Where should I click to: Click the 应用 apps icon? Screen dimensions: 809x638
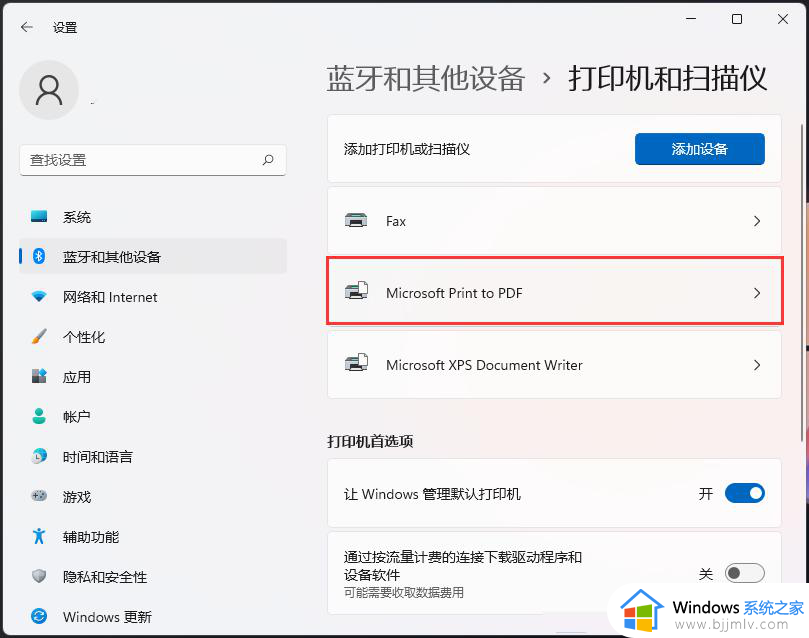[39, 376]
